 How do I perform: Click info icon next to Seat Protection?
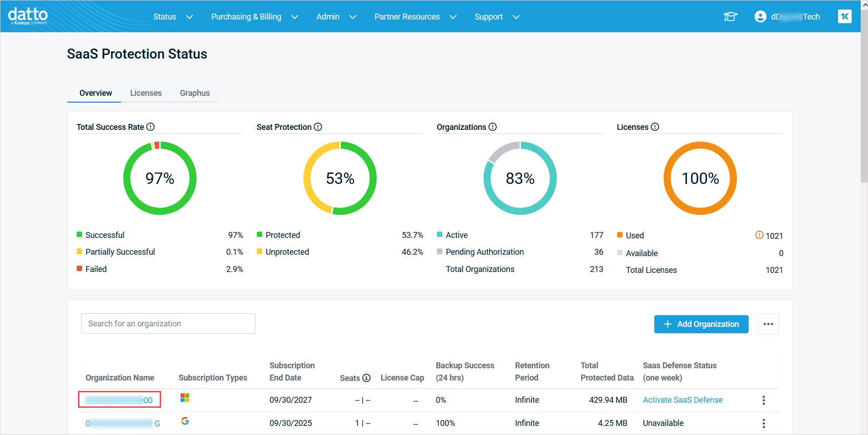point(318,127)
